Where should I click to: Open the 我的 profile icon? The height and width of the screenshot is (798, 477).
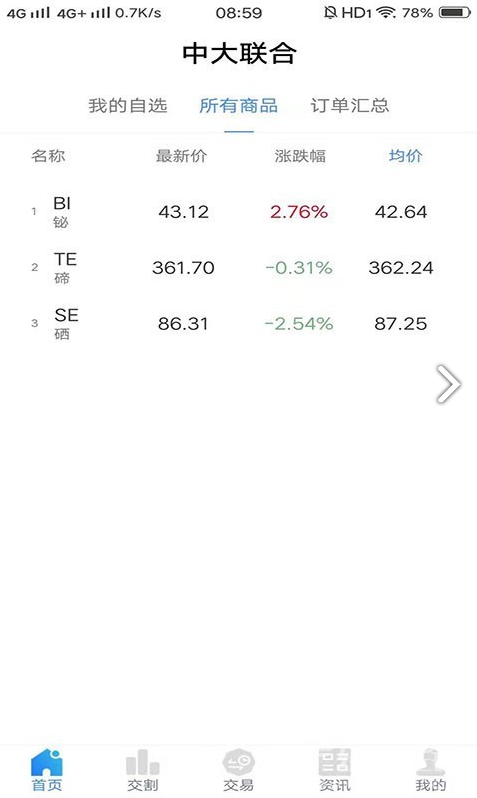tap(430, 762)
